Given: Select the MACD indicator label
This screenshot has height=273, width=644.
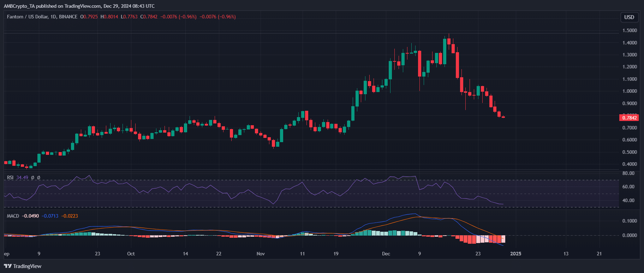Looking at the screenshot, I should tap(13, 216).
